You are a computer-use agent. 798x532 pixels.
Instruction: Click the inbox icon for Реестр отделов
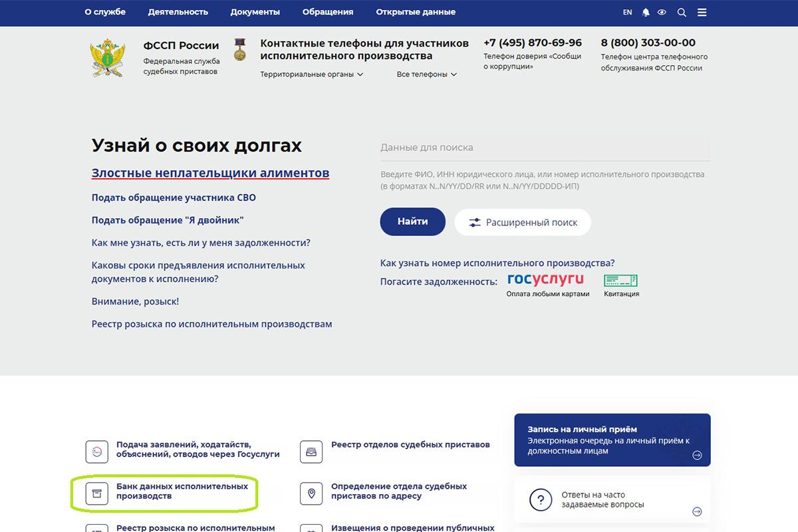(x=311, y=450)
